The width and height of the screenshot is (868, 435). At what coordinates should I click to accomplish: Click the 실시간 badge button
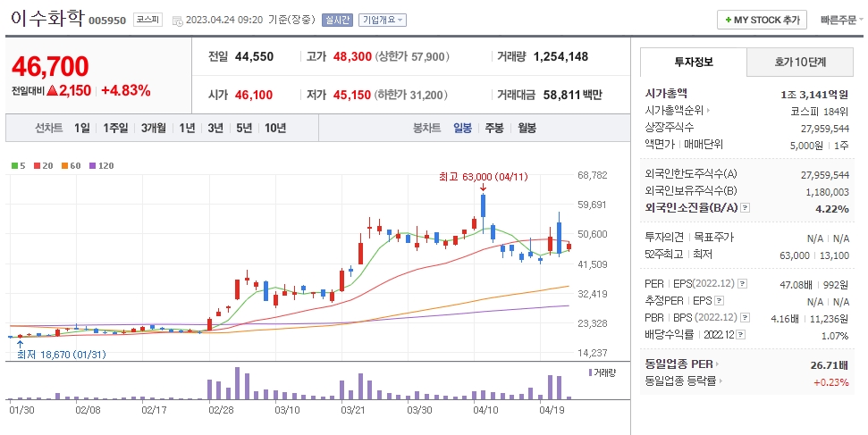(x=337, y=20)
